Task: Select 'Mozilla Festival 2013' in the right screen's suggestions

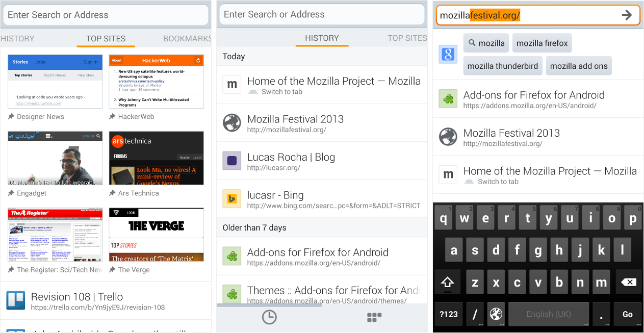Action: [x=538, y=137]
